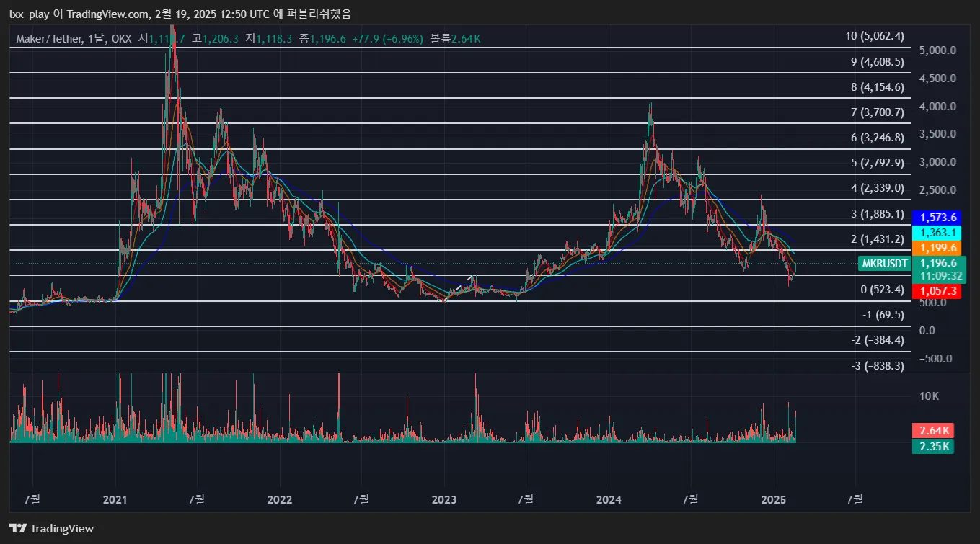Click the 7월 label following 2025
980x544 pixels.
[855, 499]
